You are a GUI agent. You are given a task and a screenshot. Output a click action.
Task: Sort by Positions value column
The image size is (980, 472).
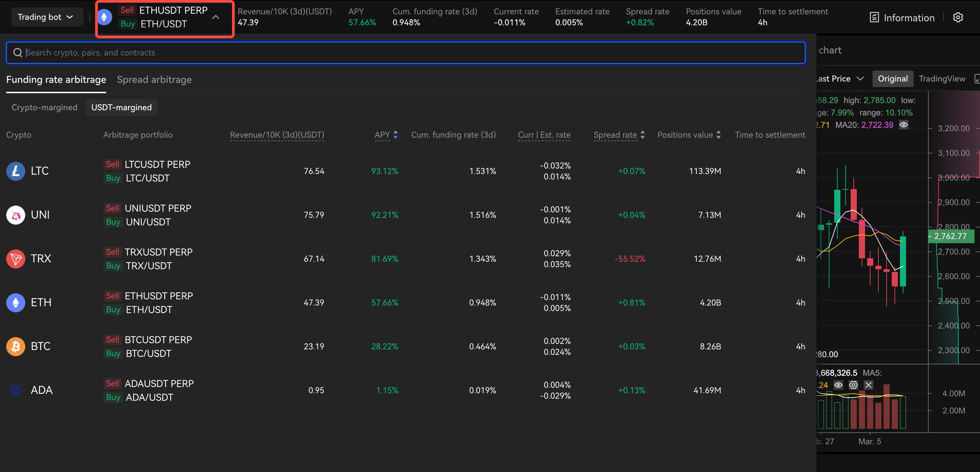[689, 135]
